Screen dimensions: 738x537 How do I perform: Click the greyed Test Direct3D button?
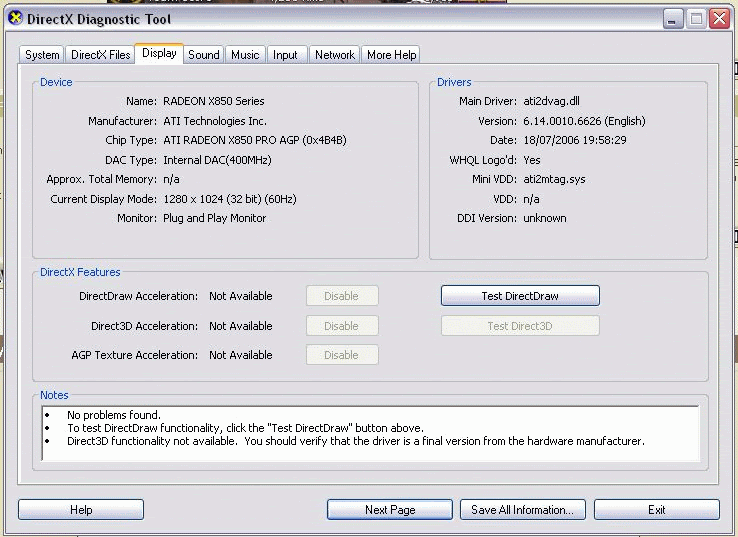(x=520, y=326)
